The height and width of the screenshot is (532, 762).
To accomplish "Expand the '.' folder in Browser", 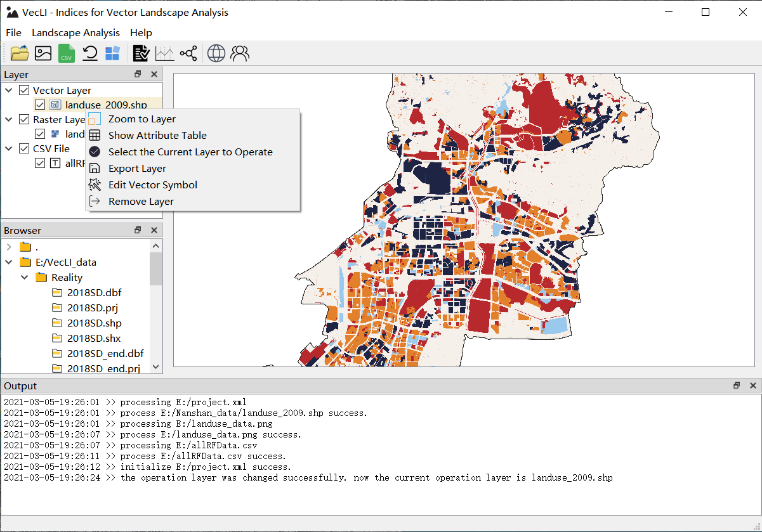I will click(9, 247).
